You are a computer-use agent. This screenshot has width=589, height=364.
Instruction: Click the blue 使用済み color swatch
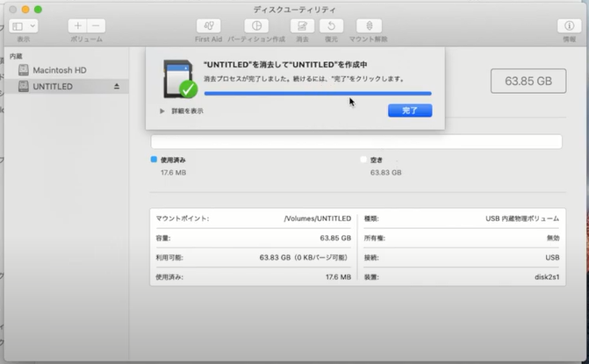154,160
